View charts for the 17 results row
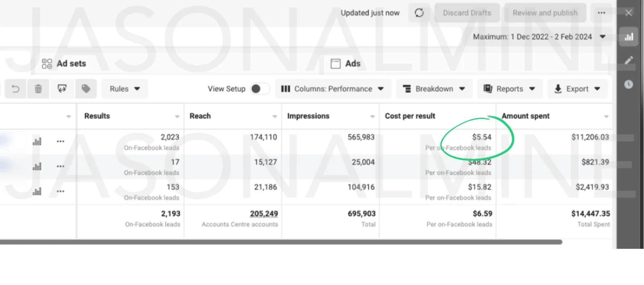Viewport: 644px width, 285px height. point(37,166)
